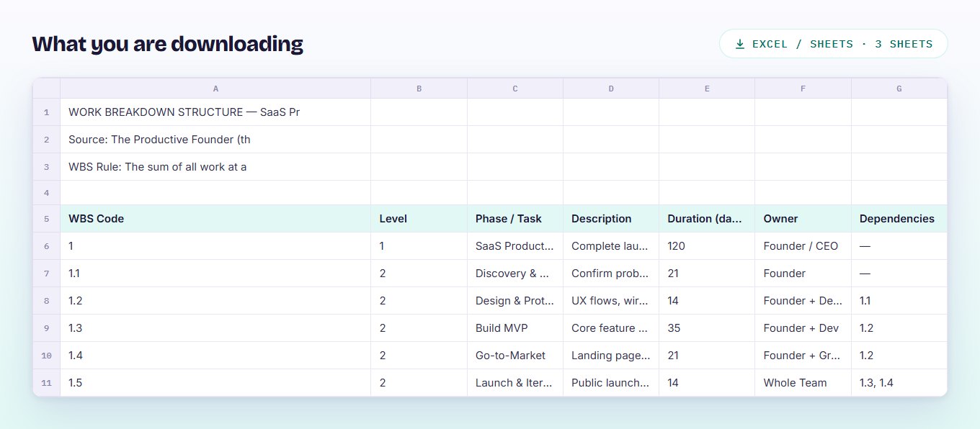
Task: Click row number 11
Action: tap(47, 383)
